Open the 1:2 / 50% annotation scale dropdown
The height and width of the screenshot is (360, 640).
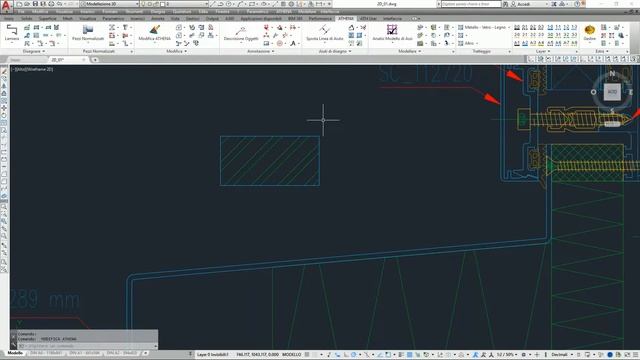click(506, 354)
